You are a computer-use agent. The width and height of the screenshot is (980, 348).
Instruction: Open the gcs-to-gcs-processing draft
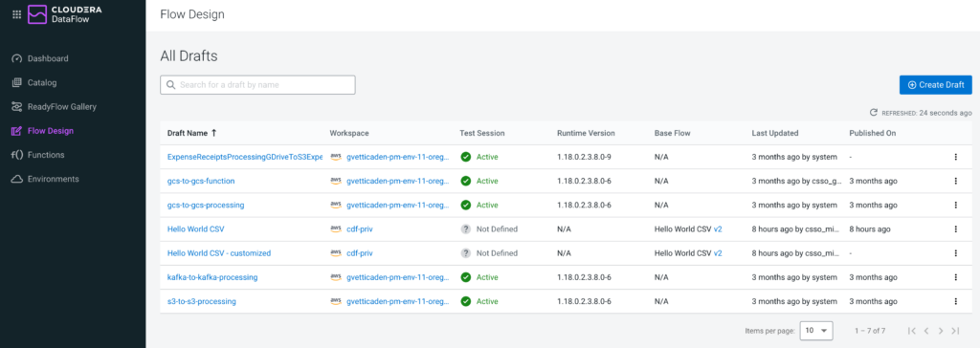tap(206, 205)
